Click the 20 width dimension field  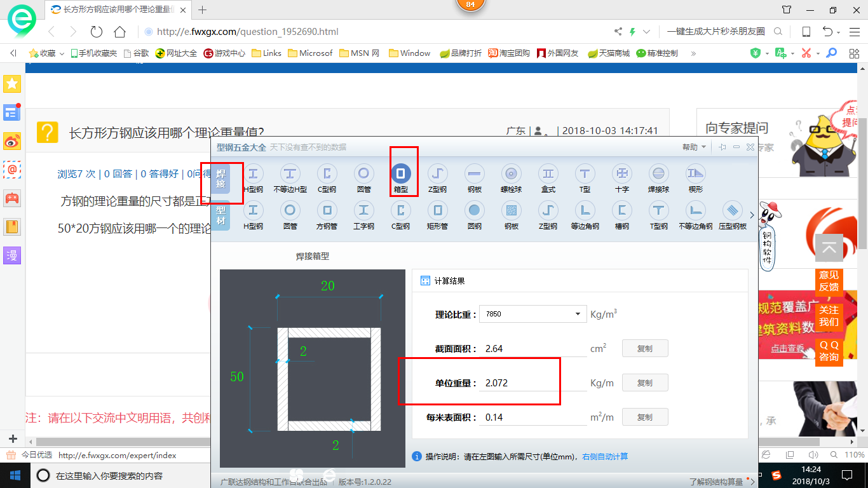[x=327, y=286]
